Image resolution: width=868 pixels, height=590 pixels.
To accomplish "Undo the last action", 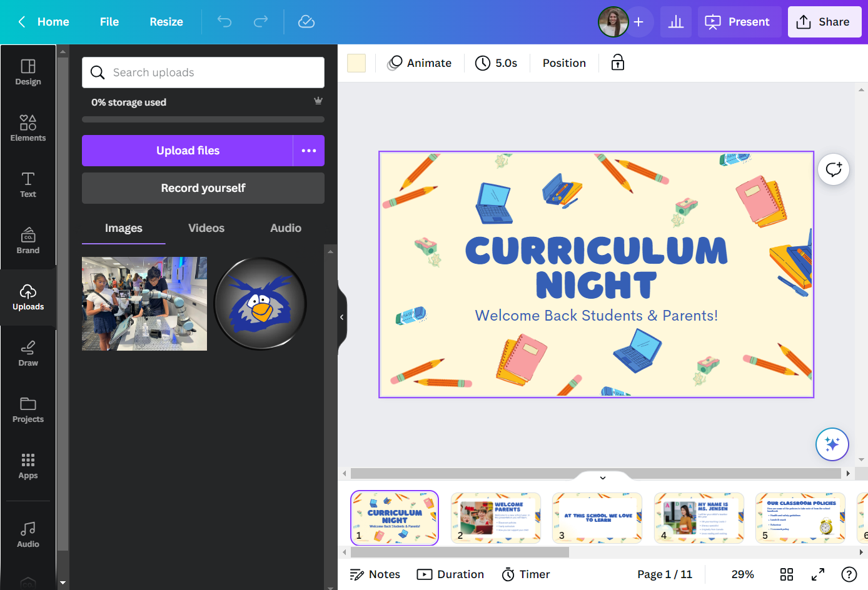I will [225, 22].
